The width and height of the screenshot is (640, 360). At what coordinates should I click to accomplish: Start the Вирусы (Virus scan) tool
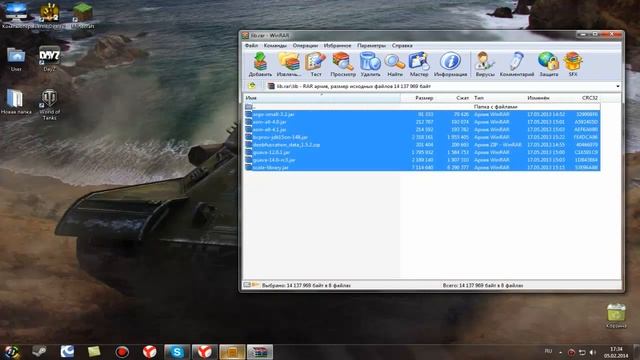tap(485, 64)
